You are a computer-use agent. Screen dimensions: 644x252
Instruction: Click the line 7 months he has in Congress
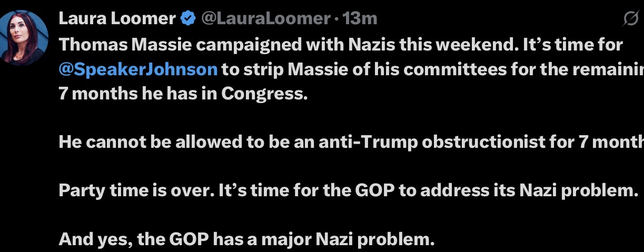(182, 94)
